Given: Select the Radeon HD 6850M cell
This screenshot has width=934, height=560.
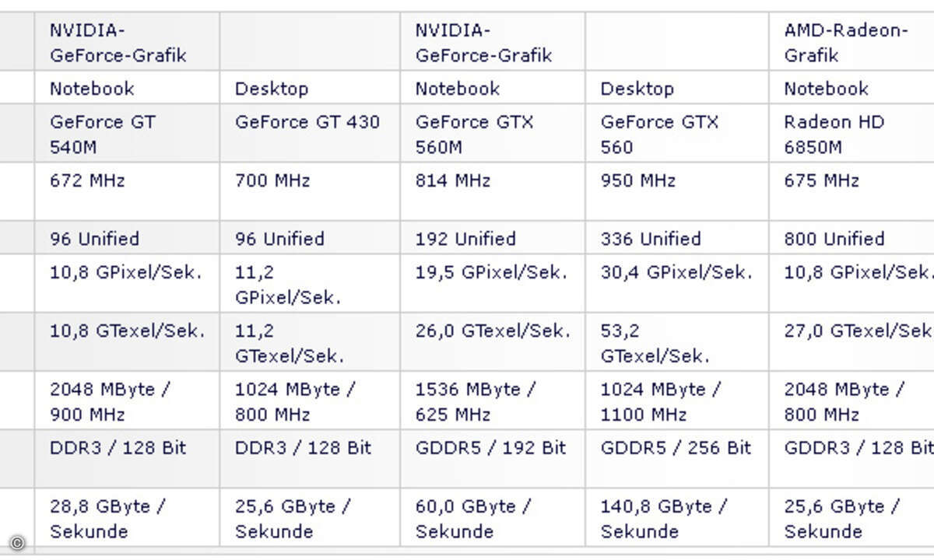Looking at the screenshot, I should pos(851,134).
